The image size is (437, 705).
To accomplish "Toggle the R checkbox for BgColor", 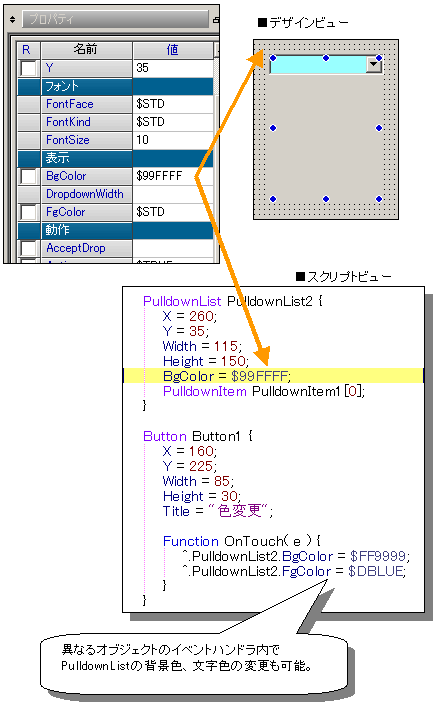I will coord(29,176).
